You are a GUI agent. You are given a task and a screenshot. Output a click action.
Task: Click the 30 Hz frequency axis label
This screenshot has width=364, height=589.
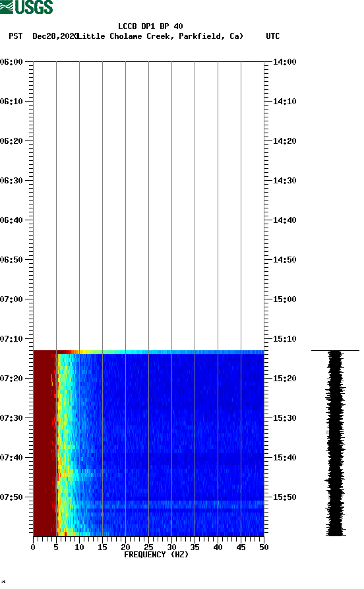tap(171, 547)
